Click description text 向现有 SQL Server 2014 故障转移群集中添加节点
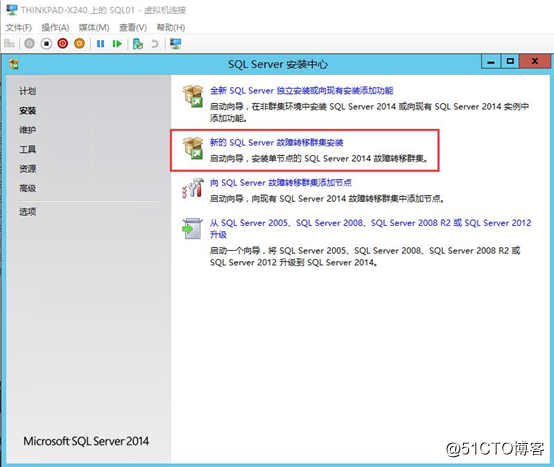 [348, 199]
